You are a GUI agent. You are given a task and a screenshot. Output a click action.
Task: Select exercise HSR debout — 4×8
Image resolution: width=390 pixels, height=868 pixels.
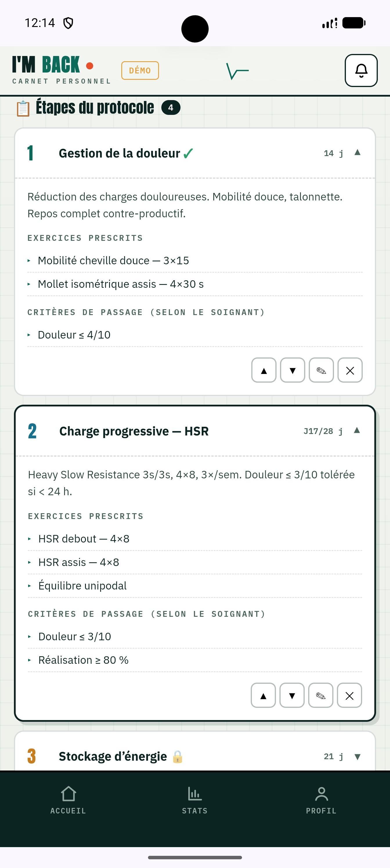click(x=195, y=539)
